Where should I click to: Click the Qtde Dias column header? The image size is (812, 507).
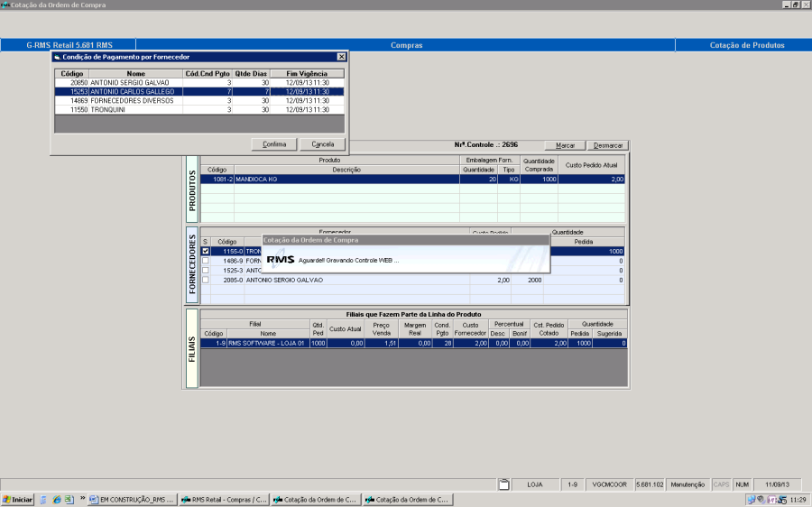[x=251, y=74]
